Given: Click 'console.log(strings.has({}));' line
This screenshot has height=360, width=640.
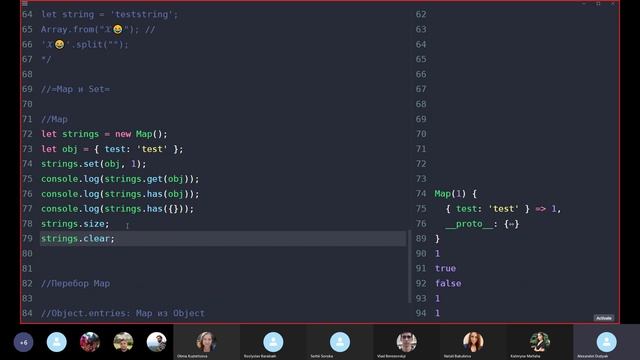Looking at the screenshot, I should tap(118, 209).
